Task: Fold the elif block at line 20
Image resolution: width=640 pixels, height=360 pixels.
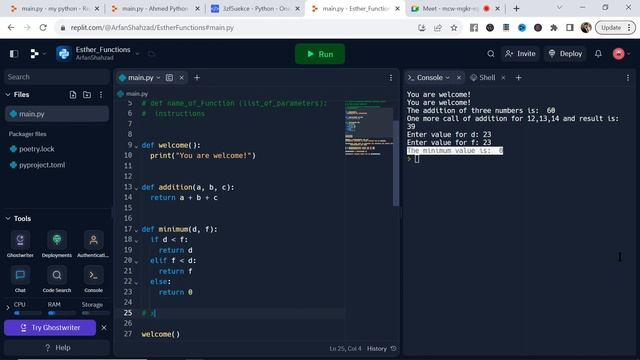Action: point(136,261)
